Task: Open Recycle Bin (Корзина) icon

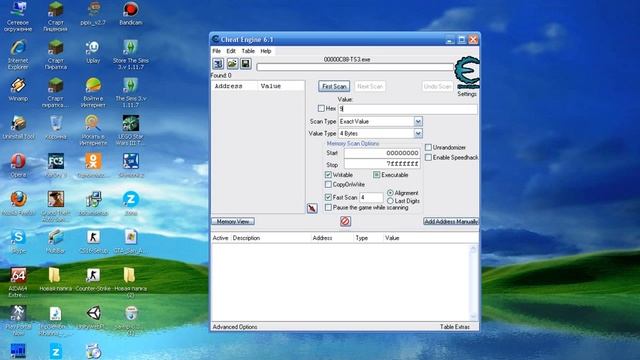Action: 56,128
